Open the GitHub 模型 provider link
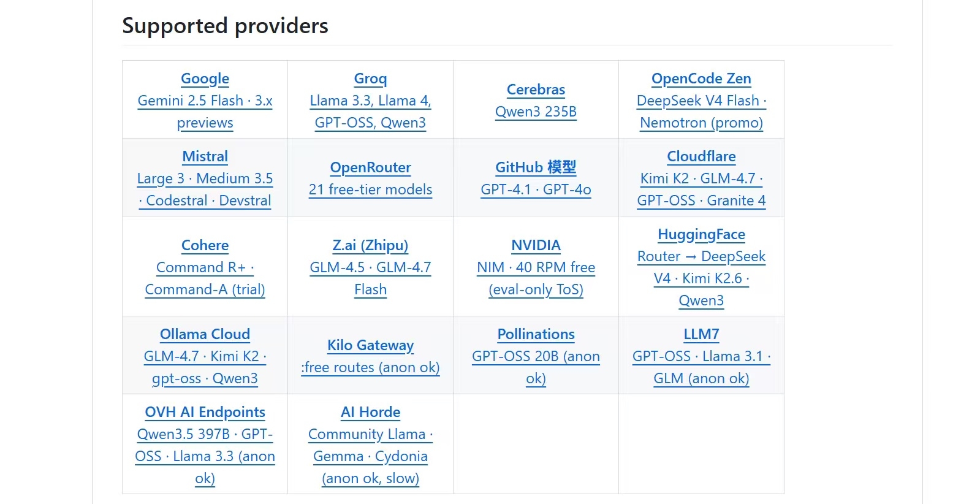Image resolution: width=980 pixels, height=504 pixels. (536, 167)
